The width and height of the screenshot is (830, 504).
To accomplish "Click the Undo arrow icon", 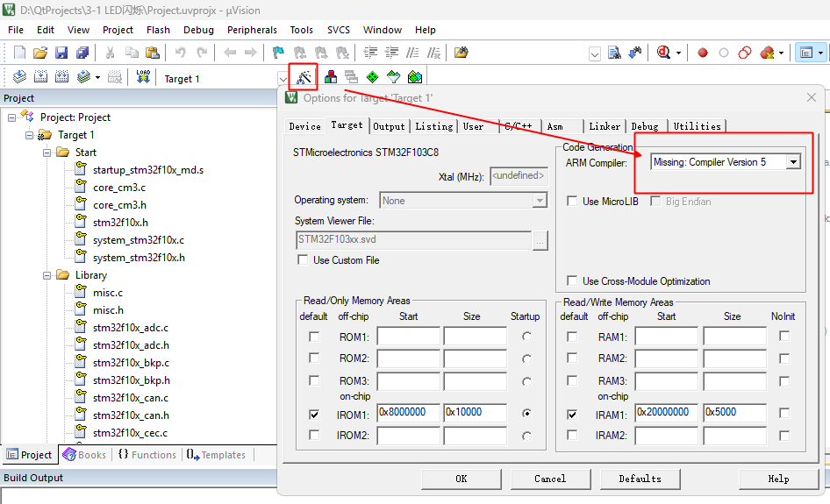I will (181, 53).
